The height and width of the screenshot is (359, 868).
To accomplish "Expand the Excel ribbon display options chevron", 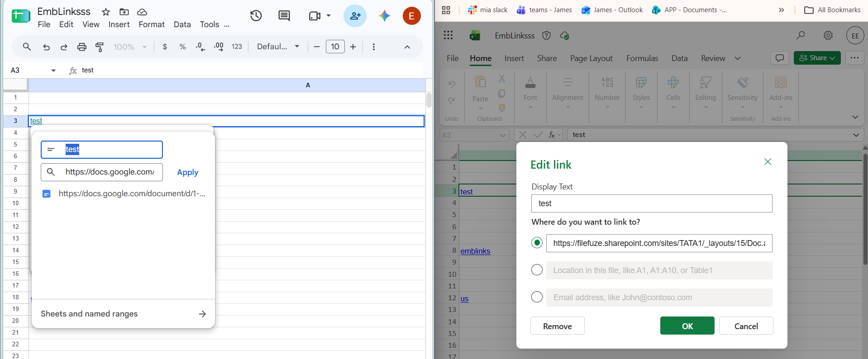I will click(x=855, y=117).
